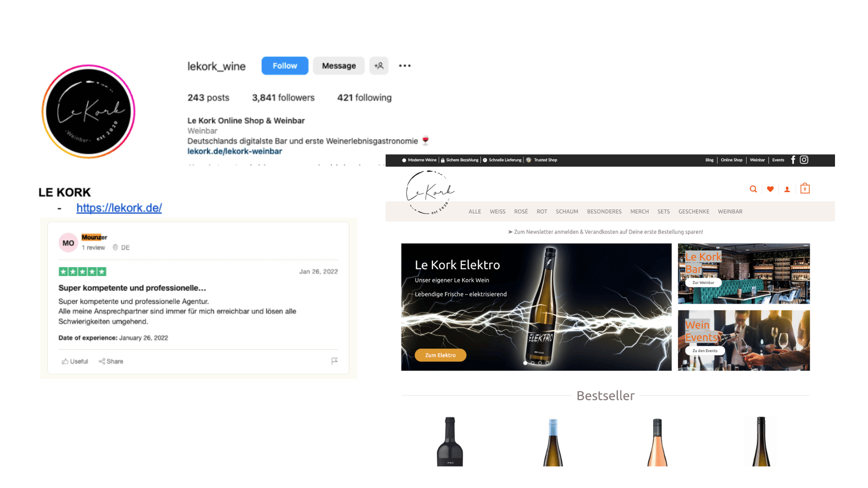868x488 pixels.
Task: Open the three-dot more options menu
Action: (405, 66)
